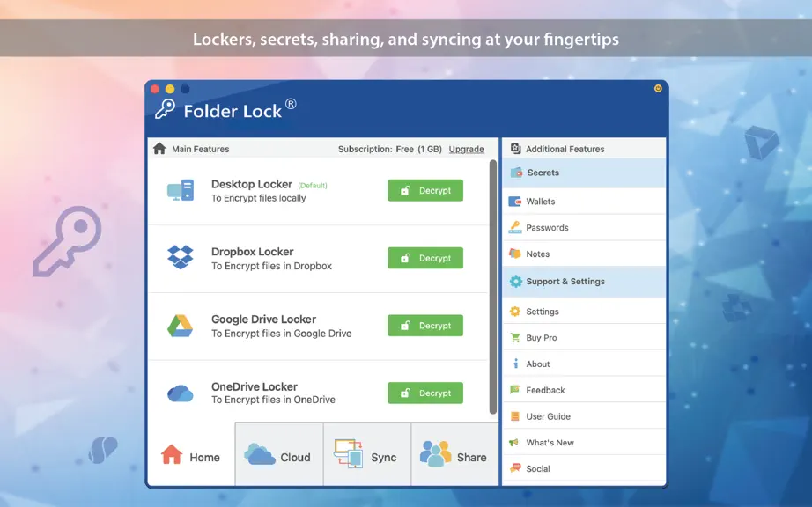Click the Folder Lock key logo

(165, 110)
